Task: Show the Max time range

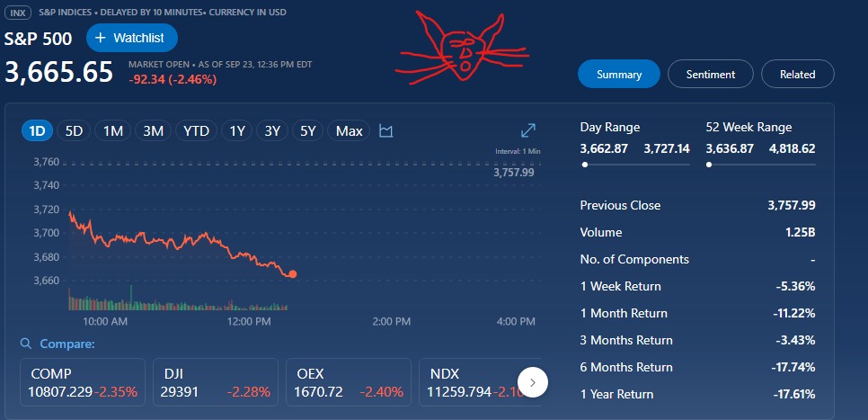Action: tap(349, 131)
